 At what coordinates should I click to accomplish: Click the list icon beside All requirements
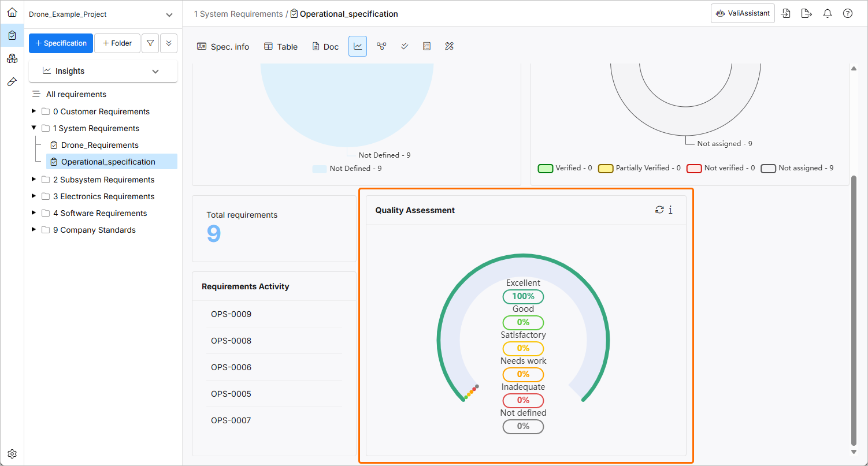tap(36, 94)
